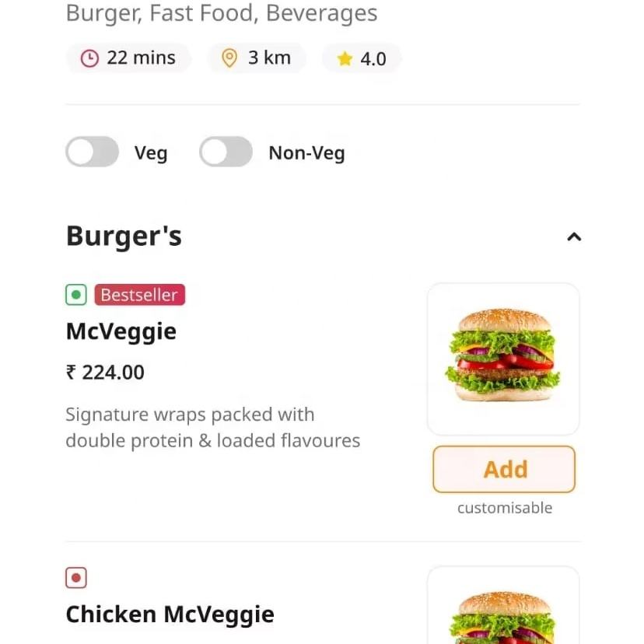This screenshot has width=644, height=644.
Task: Add McVeggie to the cart
Action: (x=504, y=469)
